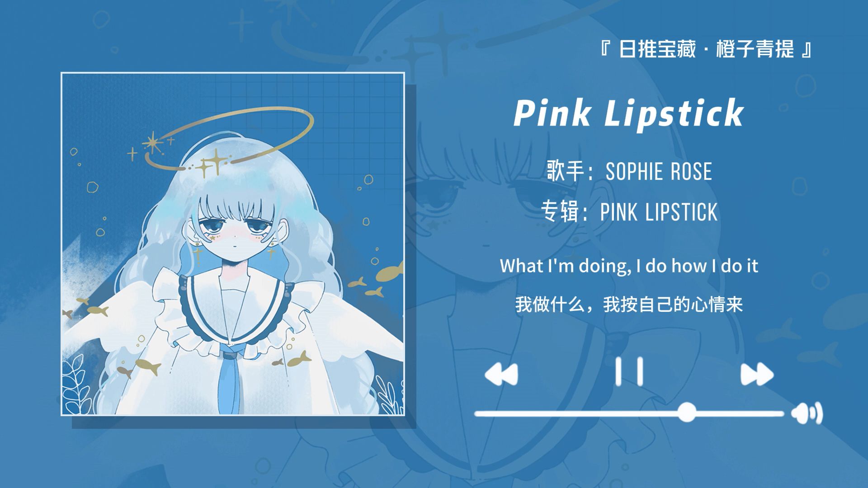
Task: Open artist name SOPHIE ROSE
Action: (659, 171)
